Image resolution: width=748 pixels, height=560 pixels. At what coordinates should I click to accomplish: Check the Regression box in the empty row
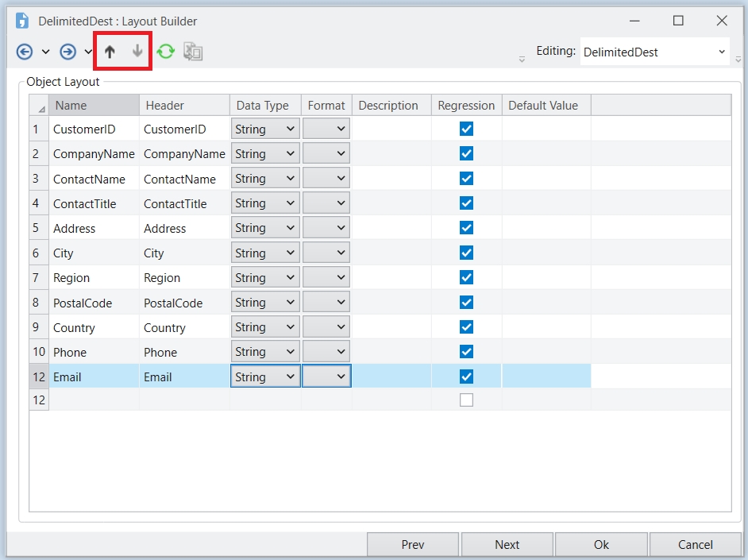[466, 400]
